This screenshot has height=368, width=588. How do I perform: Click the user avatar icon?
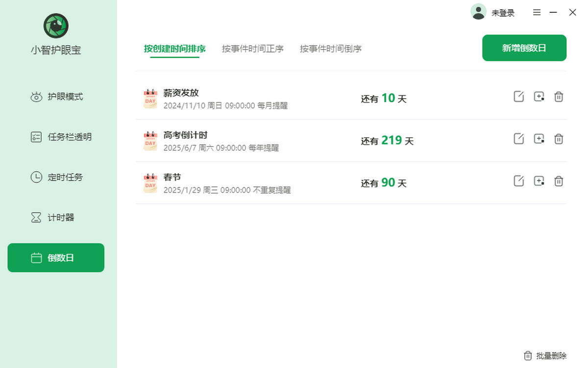[478, 12]
